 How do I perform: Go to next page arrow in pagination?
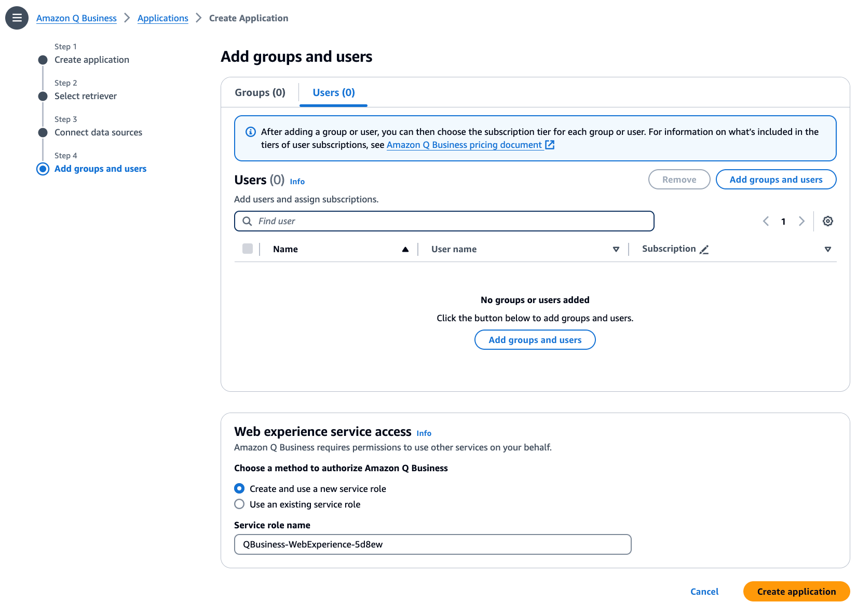801,221
